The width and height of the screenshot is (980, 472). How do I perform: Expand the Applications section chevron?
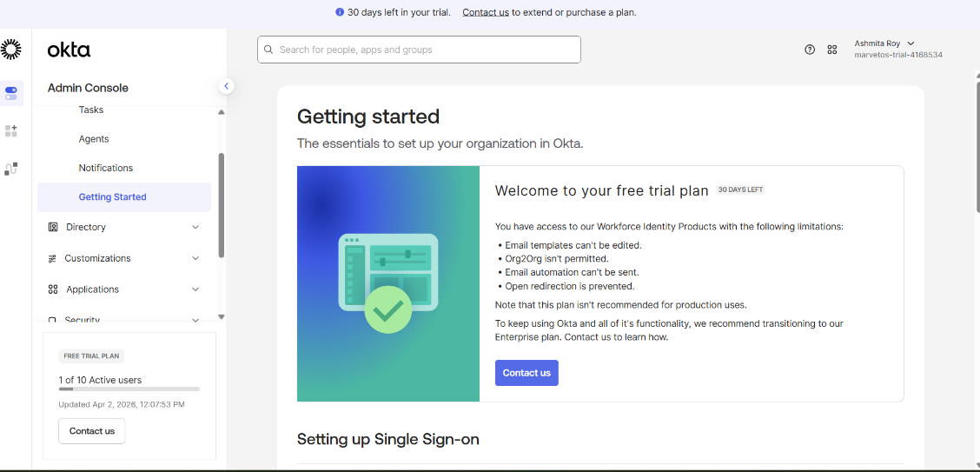click(x=195, y=289)
